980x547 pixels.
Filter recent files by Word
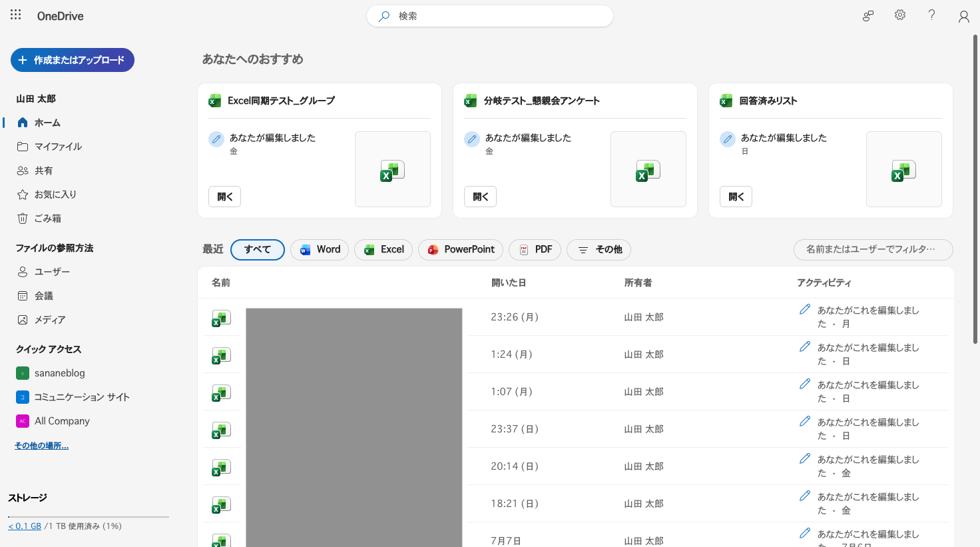tap(320, 250)
